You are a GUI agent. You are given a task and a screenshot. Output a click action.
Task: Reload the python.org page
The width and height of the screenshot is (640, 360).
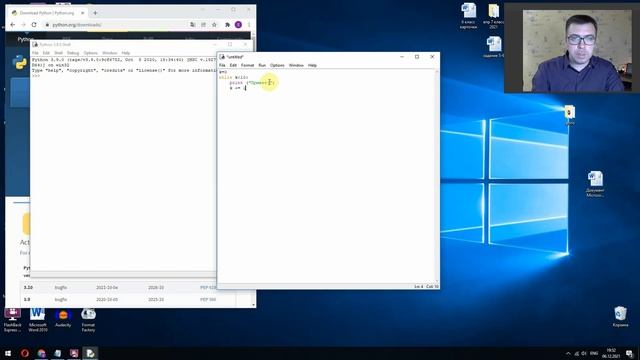[34, 25]
